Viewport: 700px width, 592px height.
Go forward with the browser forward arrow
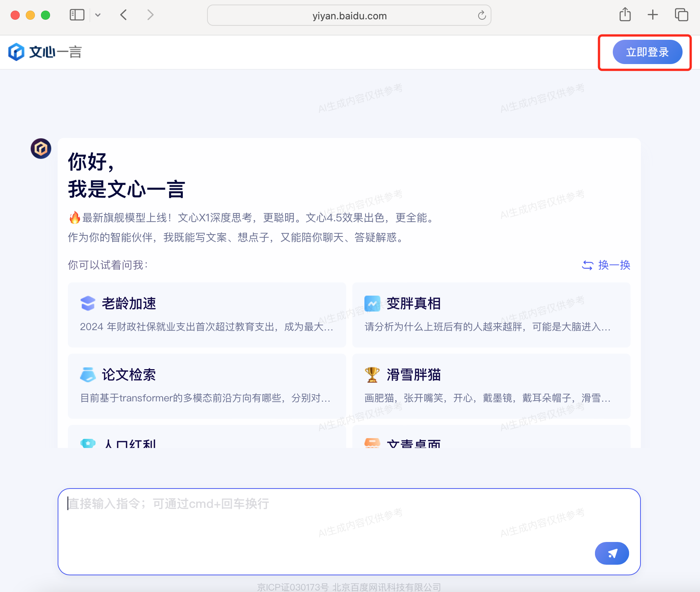(151, 15)
